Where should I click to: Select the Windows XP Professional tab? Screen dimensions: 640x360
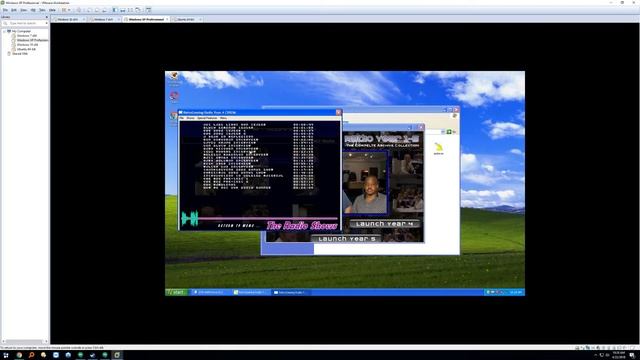(147, 19)
